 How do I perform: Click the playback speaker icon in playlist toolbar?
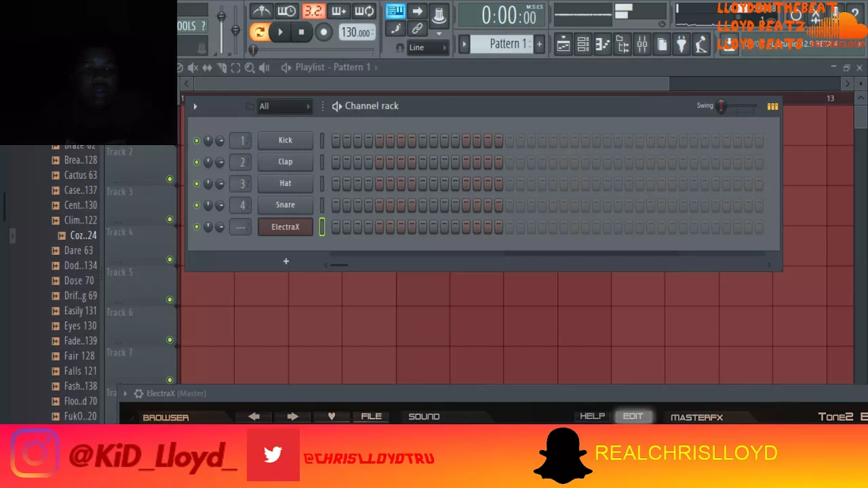tap(264, 67)
